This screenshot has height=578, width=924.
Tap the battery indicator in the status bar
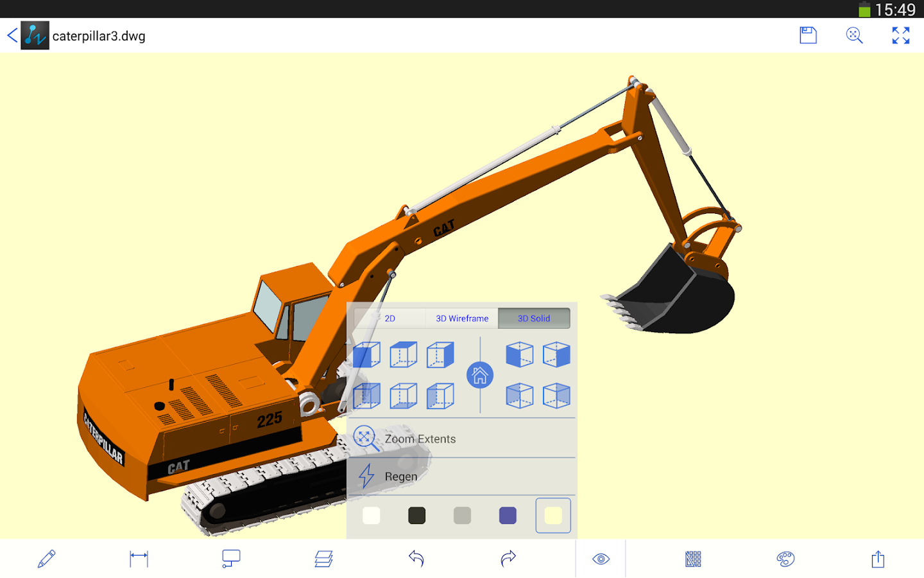(x=865, y=10)
